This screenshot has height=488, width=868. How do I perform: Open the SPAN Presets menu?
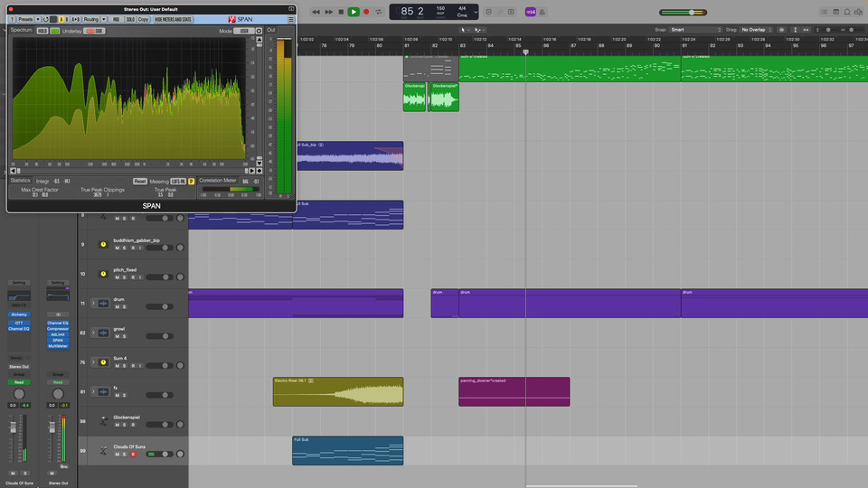[24, 19]
